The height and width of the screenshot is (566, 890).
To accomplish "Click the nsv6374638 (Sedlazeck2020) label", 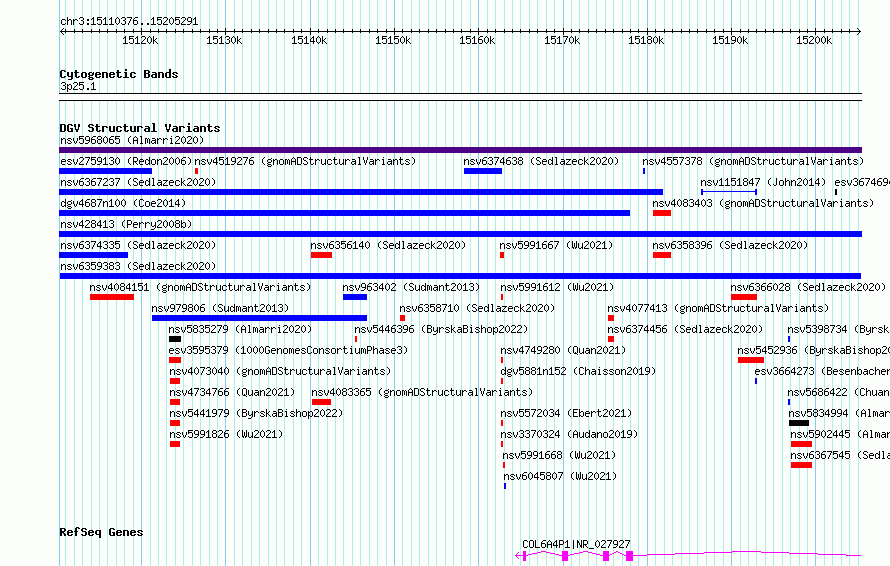I will tap(541, 161).
